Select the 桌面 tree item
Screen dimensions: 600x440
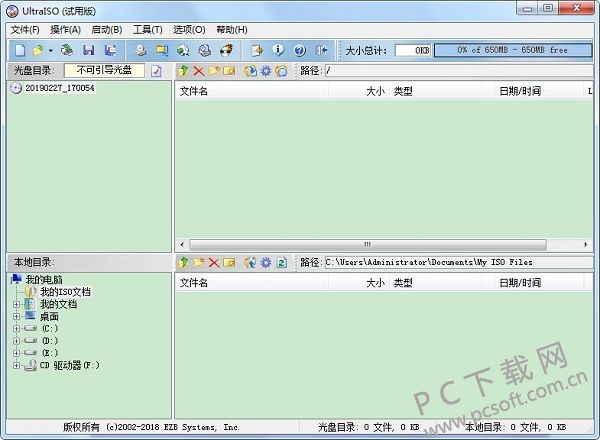pyautogui.click(x=49, y=316)
